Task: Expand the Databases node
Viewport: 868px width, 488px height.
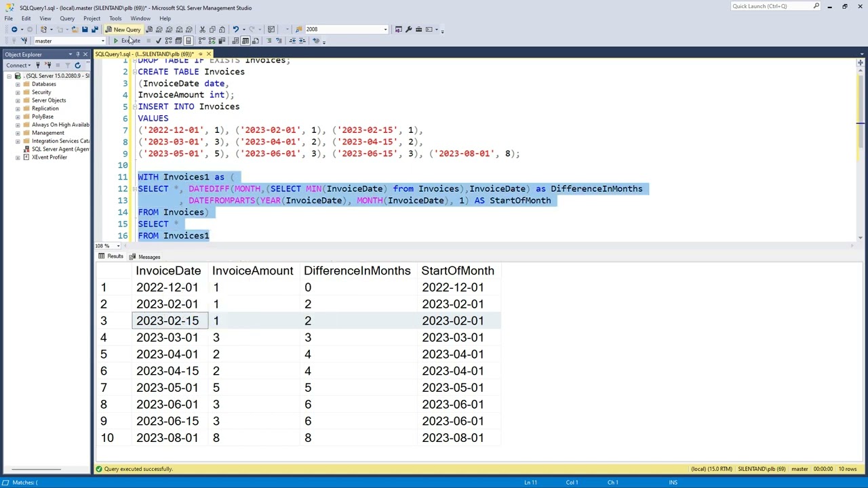Action: (18, 84)
